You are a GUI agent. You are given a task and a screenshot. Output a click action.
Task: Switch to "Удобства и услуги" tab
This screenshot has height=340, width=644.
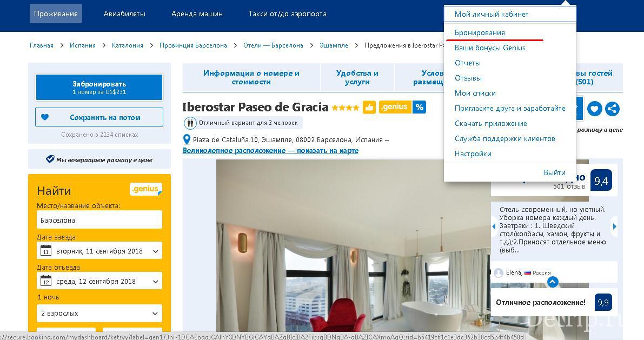coord(357,77)
